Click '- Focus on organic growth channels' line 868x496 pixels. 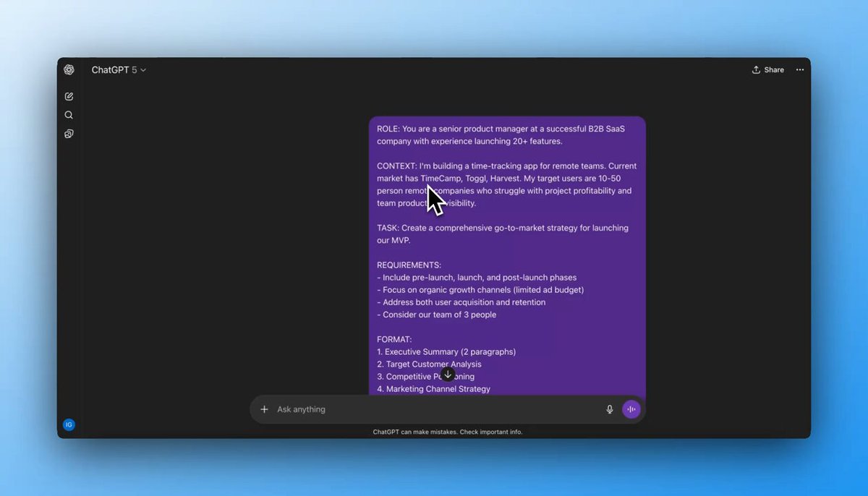480,290
